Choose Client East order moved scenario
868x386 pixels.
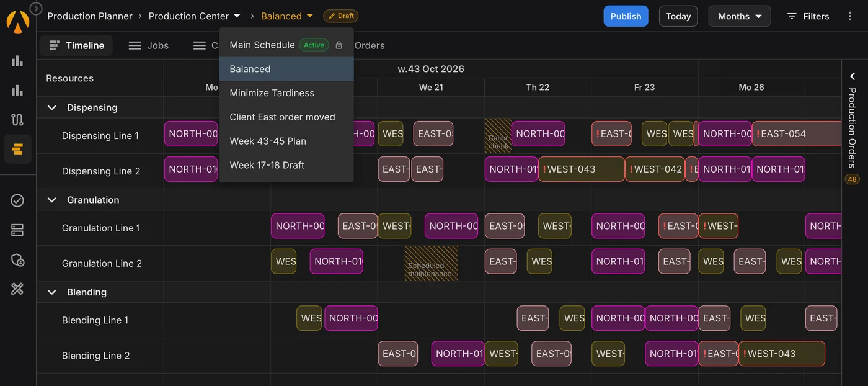coord(286,117)
